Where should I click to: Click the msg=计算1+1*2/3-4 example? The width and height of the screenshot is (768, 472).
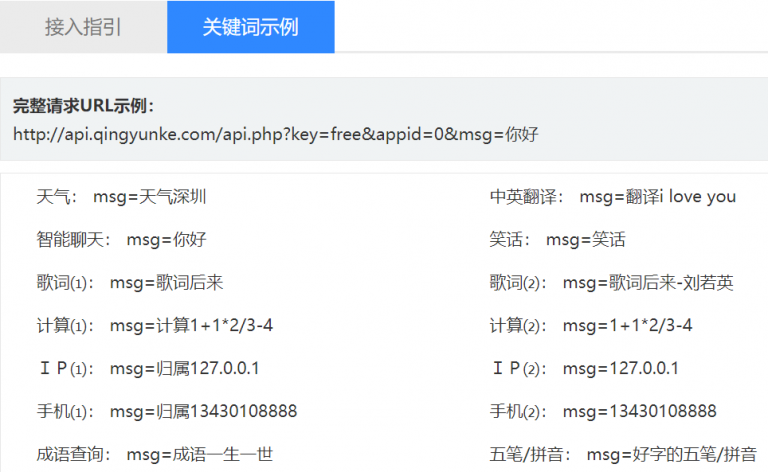point(192,326)
